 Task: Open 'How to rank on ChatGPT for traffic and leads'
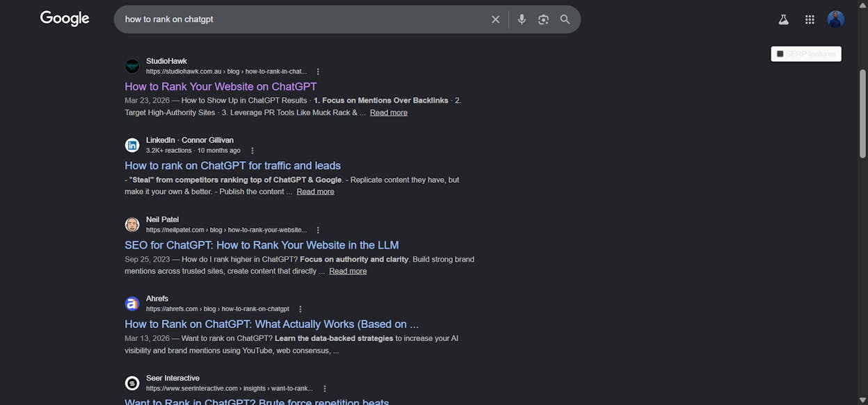click(x=232, y=166)
